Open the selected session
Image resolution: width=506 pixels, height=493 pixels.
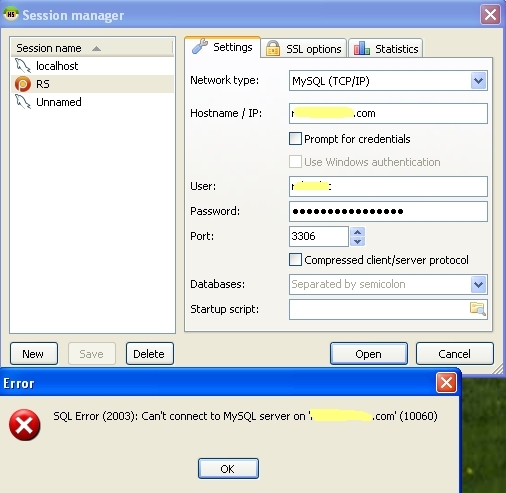369,354
